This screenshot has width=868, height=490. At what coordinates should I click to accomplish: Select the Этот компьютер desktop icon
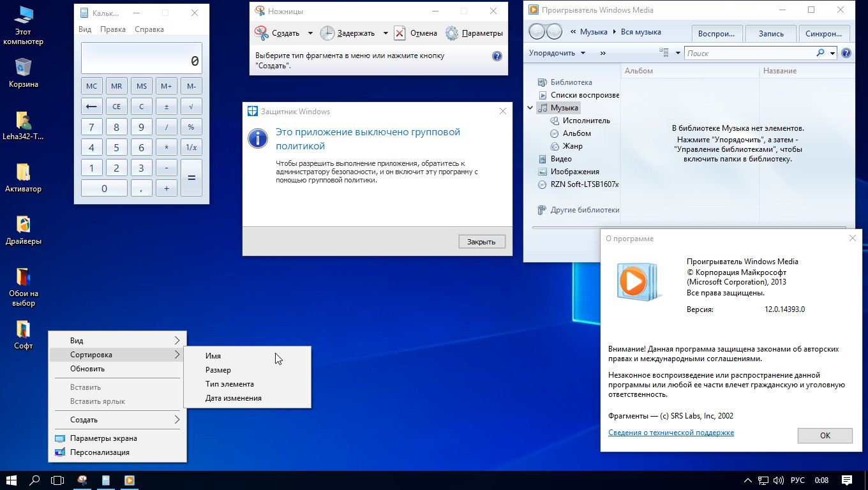(24, 26)
